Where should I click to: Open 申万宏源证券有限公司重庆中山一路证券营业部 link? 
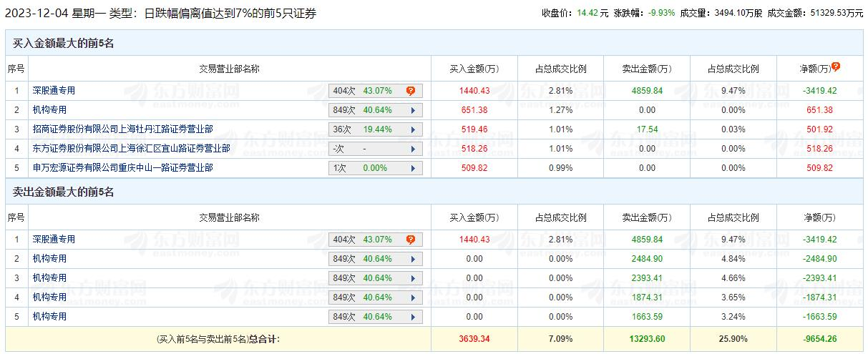(x=122, y=168)
